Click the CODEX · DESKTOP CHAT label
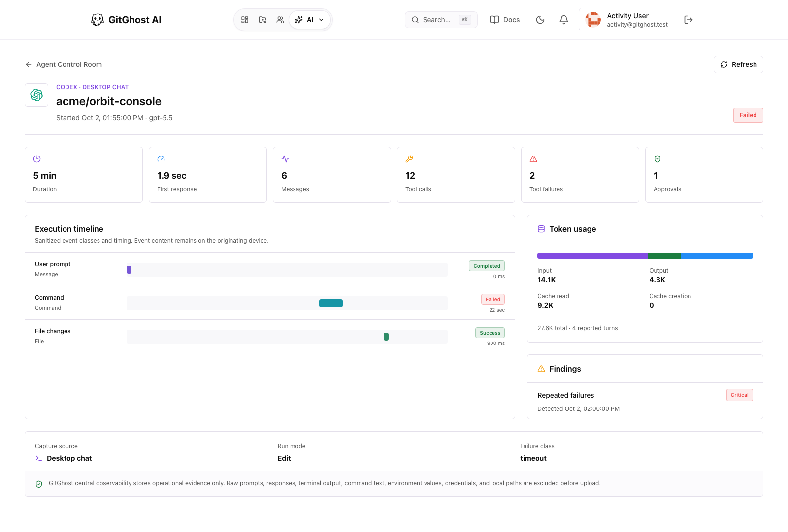 pos(92,87)
